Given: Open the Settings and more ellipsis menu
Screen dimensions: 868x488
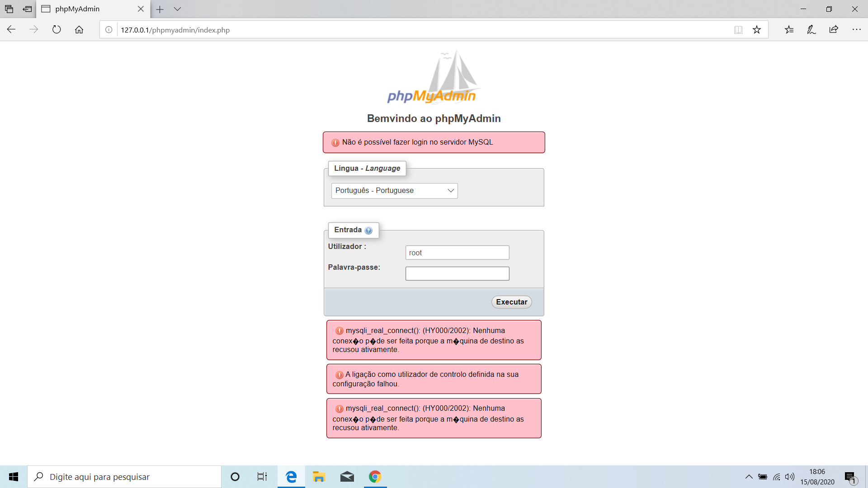Looking at the screenshot, I should tap(856, 30).
